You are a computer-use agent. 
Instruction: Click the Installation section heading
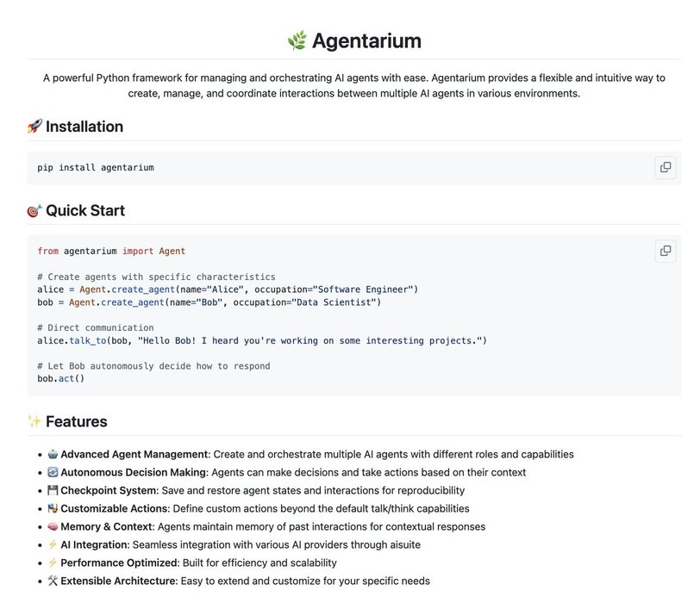pyautogui.click(x=84, y=127)
